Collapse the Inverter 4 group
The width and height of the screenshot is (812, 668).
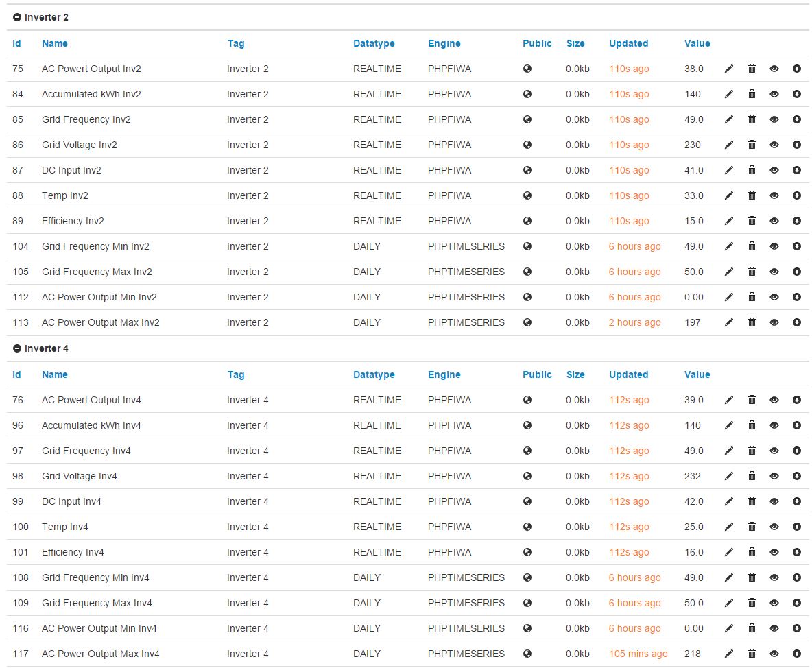pyautogui.click(x=17, y=349)
